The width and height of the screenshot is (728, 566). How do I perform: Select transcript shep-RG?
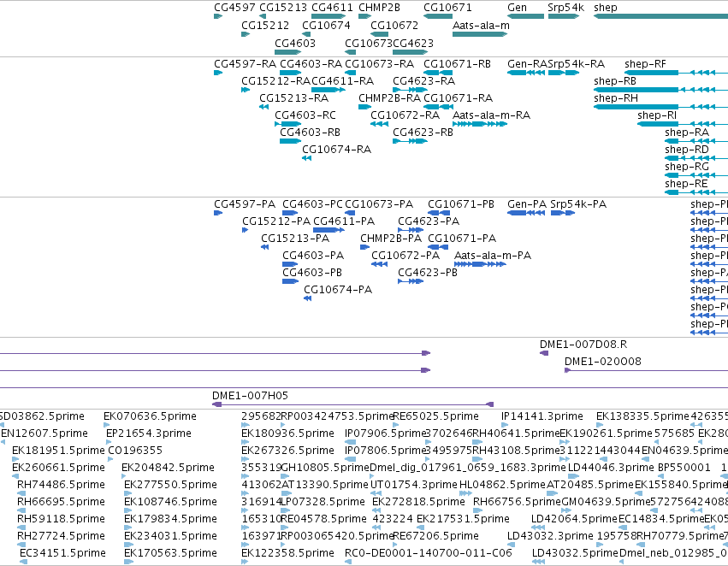click(696, 176)
